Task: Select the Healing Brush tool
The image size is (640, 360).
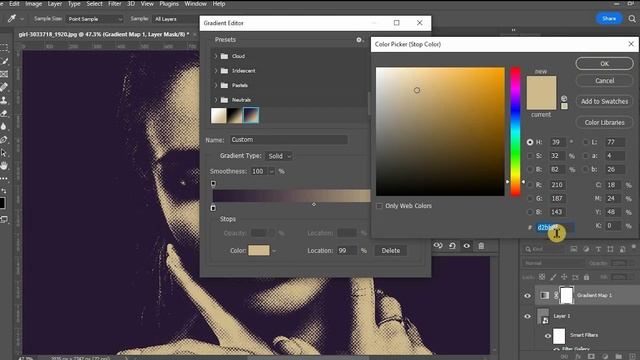Action: pos(4,87)
